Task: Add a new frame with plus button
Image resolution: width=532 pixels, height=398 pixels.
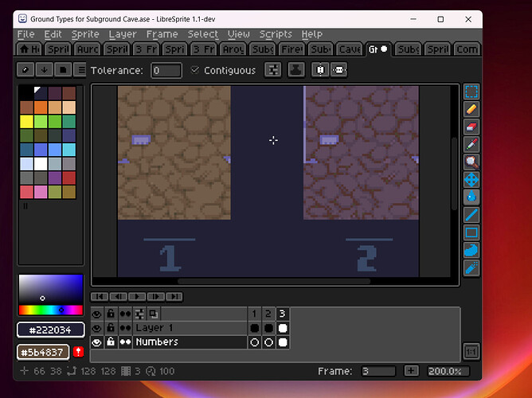Action: click(x=411, y=371)
